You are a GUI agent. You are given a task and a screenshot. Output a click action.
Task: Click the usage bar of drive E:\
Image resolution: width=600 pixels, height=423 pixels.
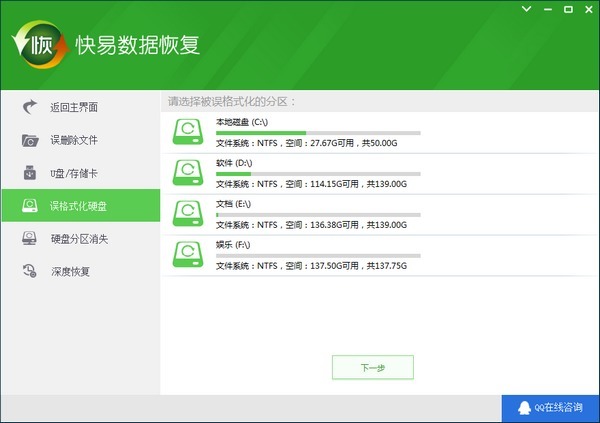(x=318, y=215)
